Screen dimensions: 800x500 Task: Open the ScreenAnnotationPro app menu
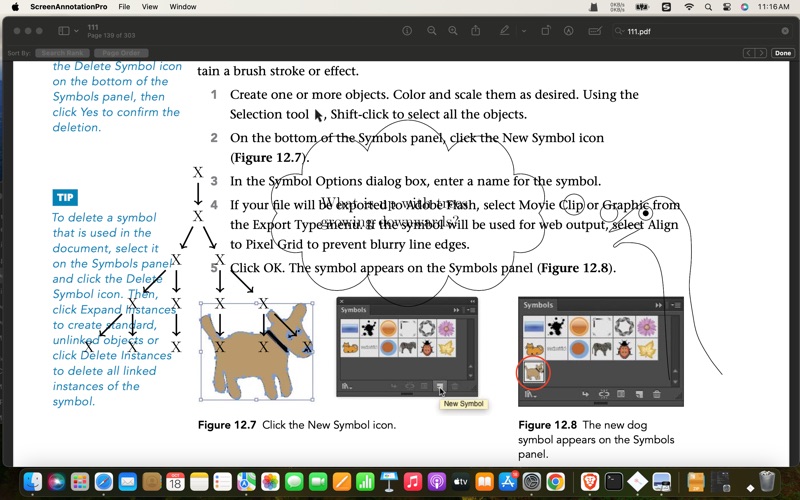pos(68,7)
